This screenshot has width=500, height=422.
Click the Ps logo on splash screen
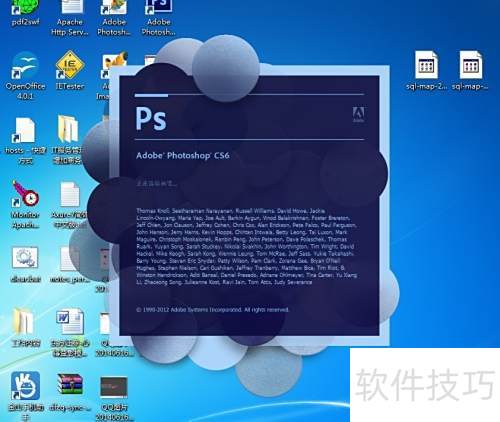(x=151, y=118)
